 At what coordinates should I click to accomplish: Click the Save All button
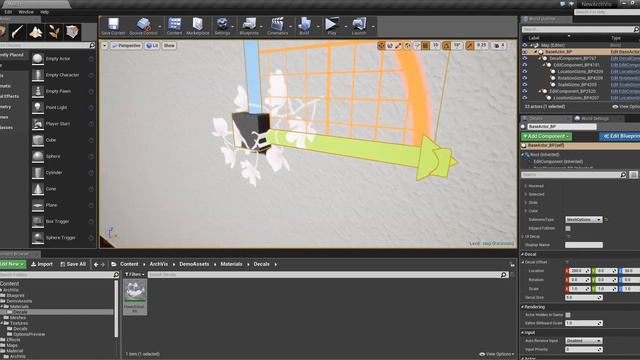pyautogui.click(x=73, y=264)
